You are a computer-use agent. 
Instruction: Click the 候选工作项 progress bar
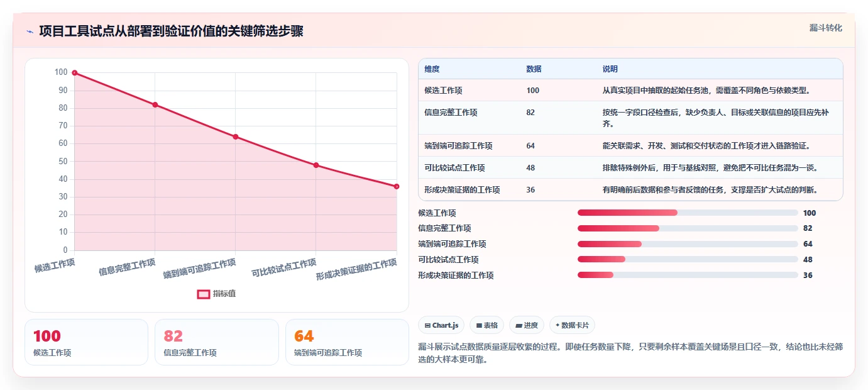coord(688,213)
